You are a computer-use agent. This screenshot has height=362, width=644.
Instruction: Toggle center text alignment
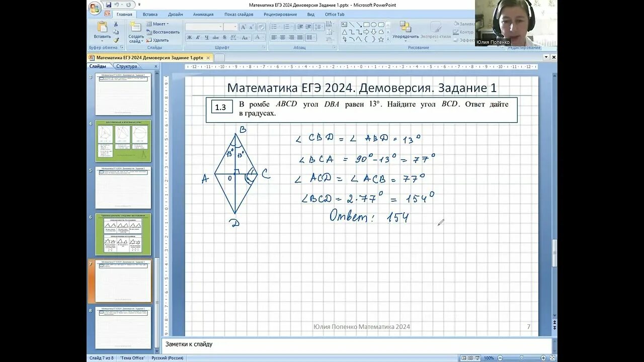click(283, 37)
